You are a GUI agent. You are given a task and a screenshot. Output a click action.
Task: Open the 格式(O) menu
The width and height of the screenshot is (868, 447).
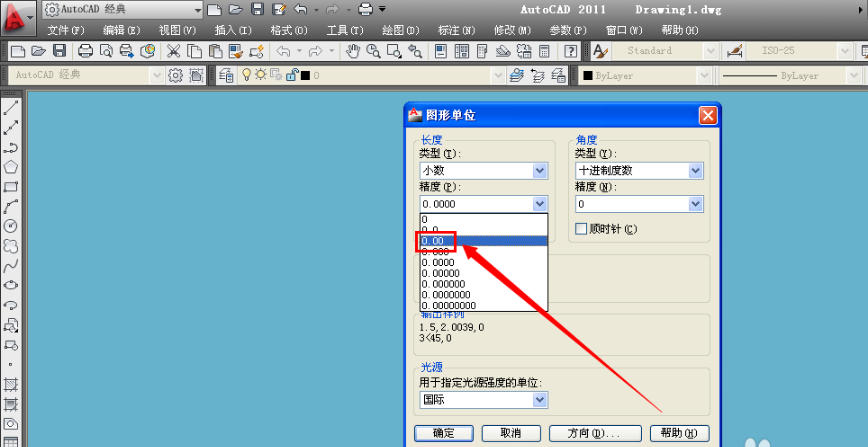tap(289, 30)
